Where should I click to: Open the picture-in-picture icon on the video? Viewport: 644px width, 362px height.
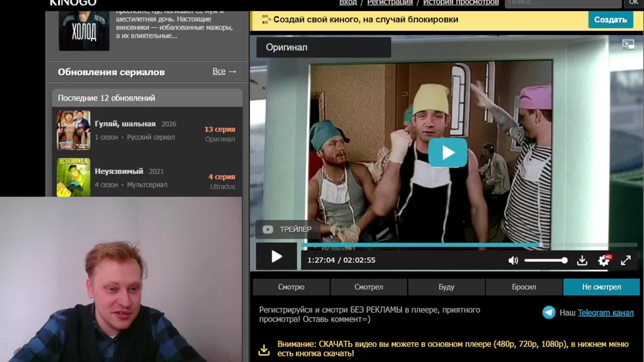(x=628, y=44)
